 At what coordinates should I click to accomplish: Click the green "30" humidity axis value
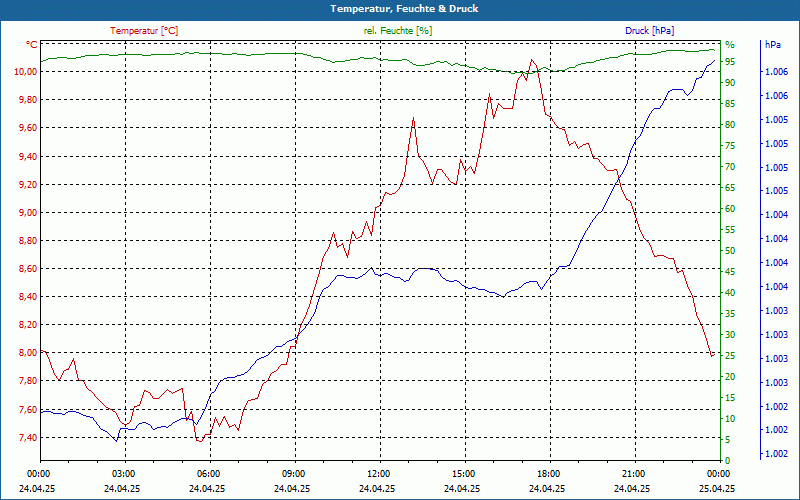[730, 335]
